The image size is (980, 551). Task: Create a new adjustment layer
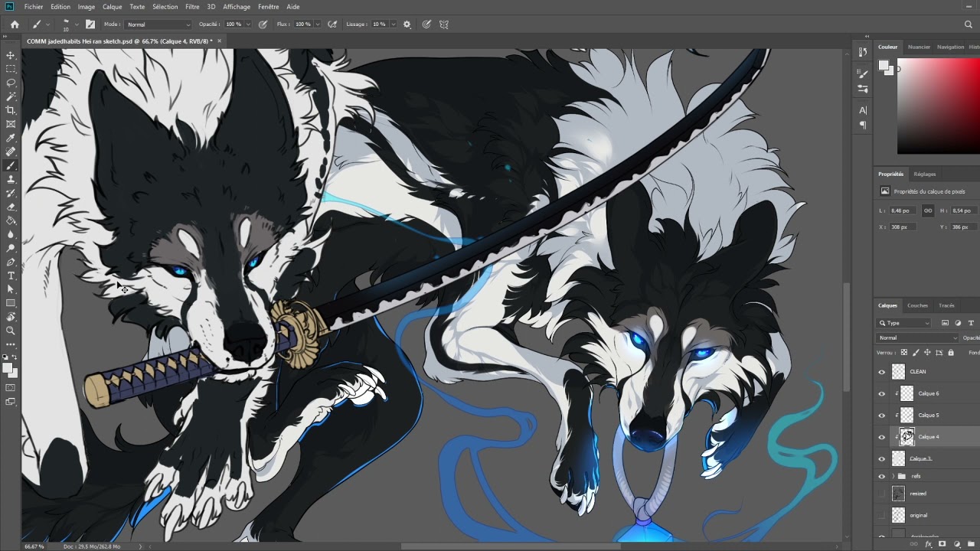[957, 544]
